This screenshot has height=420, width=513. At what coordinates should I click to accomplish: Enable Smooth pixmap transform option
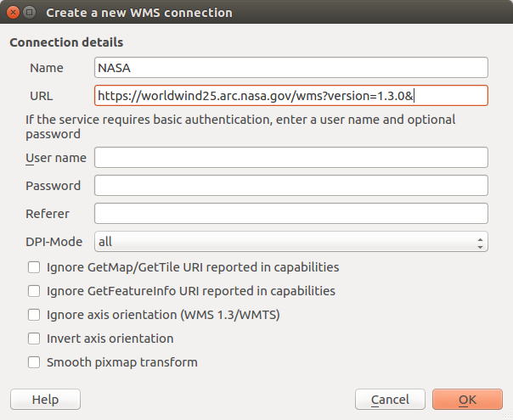point(34,362)
